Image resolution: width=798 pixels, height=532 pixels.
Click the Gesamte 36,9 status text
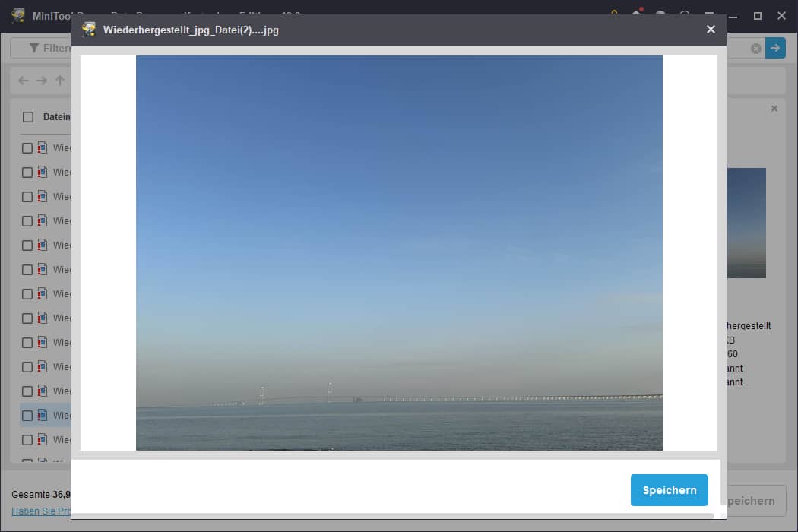[41, 494]
